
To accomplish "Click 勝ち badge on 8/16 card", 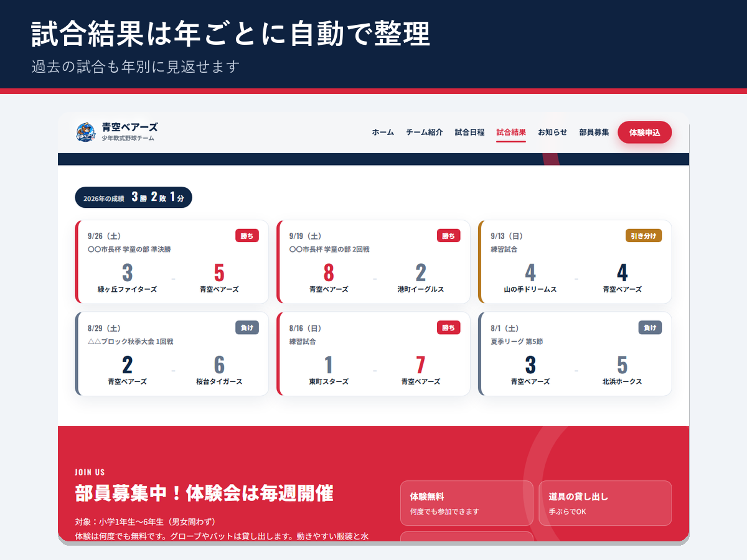I will [x=449, y=328].
